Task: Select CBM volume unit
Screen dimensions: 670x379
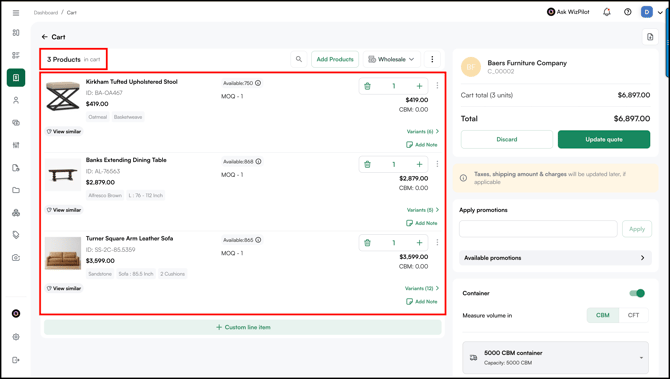Action: pyautogui.click(x=602, y=315)
